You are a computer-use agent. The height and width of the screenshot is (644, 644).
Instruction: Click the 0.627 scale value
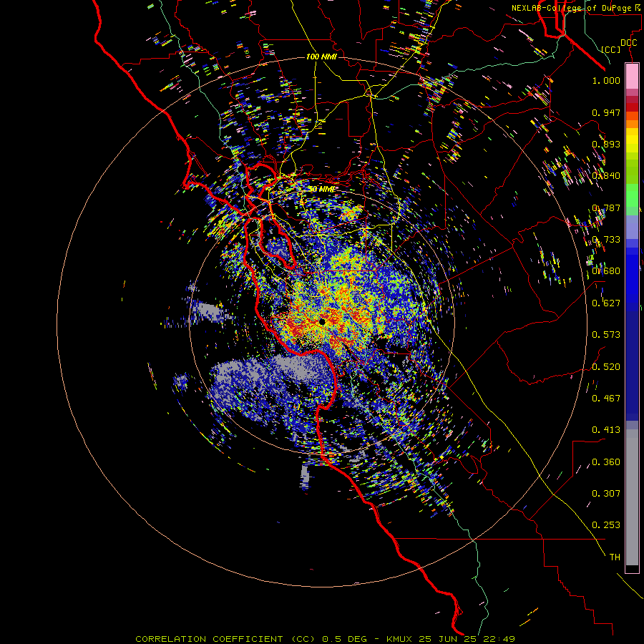coord(606,303)
